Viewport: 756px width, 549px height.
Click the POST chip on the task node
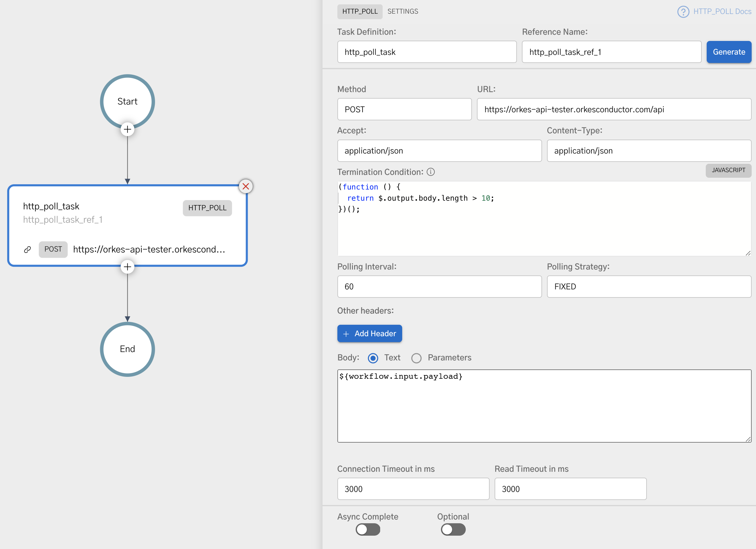(x=53, y=249)
